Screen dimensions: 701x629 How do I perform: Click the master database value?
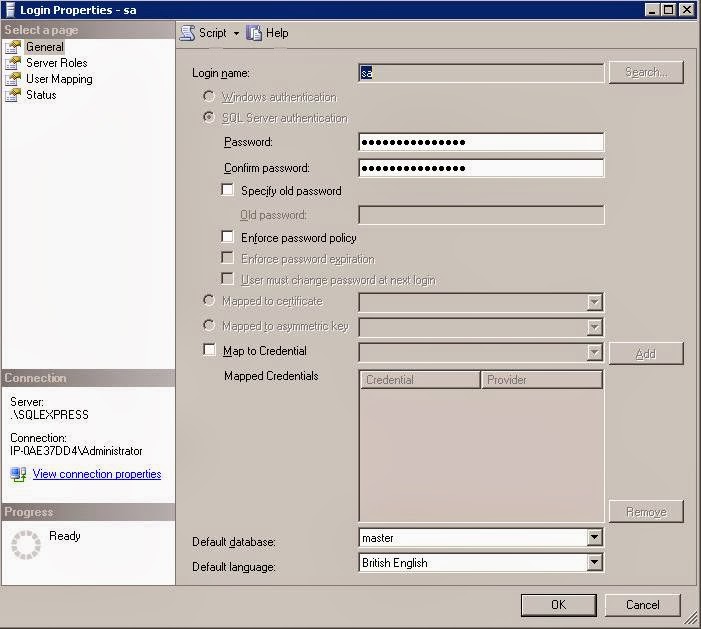(378, 538)
